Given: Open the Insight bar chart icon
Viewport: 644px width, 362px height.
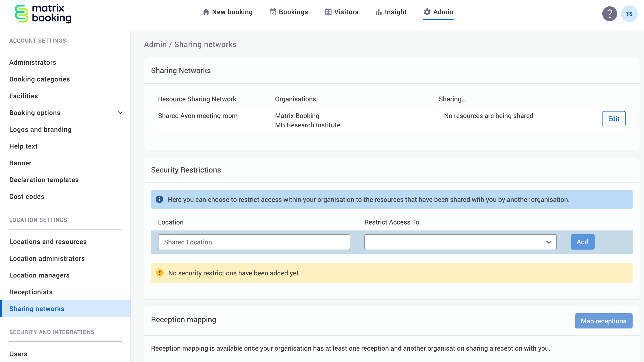Looking at the screenshot, I should point(378,12).
